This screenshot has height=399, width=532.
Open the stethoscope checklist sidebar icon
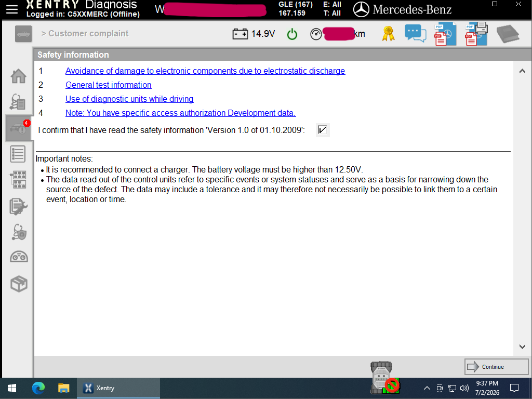click(18, 102)
